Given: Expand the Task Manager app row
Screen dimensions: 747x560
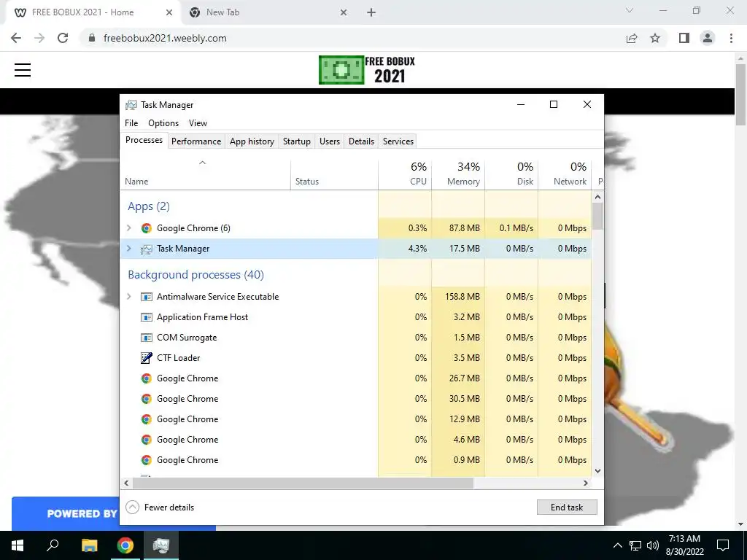Looking at the screenshot, I should coord(128,249).
